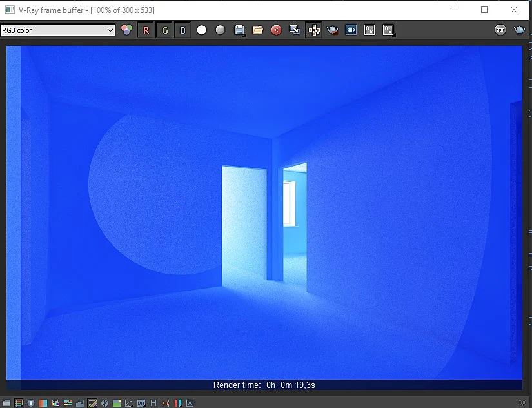This screenshot has width=532, height=408.
Task: Toggle the green channel G button
Action: pos(164,30)
